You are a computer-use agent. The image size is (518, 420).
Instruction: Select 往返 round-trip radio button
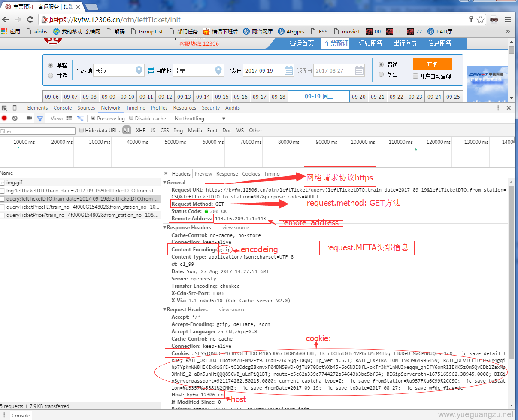point(51,76)
